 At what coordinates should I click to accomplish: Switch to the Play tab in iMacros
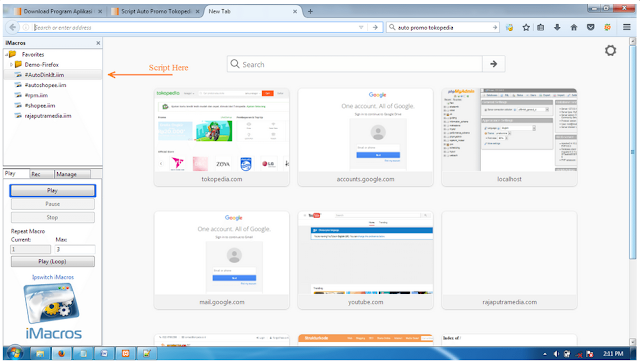pyautogui.click(x=16, y=174)
